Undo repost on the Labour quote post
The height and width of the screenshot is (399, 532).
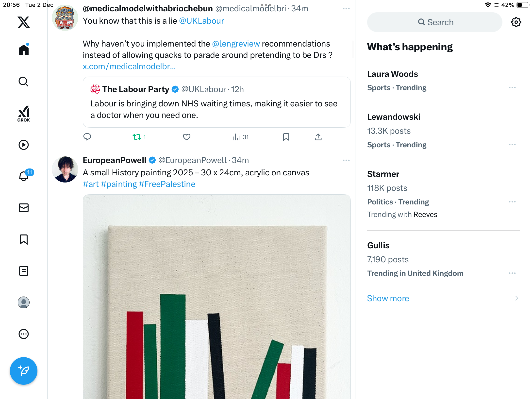[x=137, y=137]
